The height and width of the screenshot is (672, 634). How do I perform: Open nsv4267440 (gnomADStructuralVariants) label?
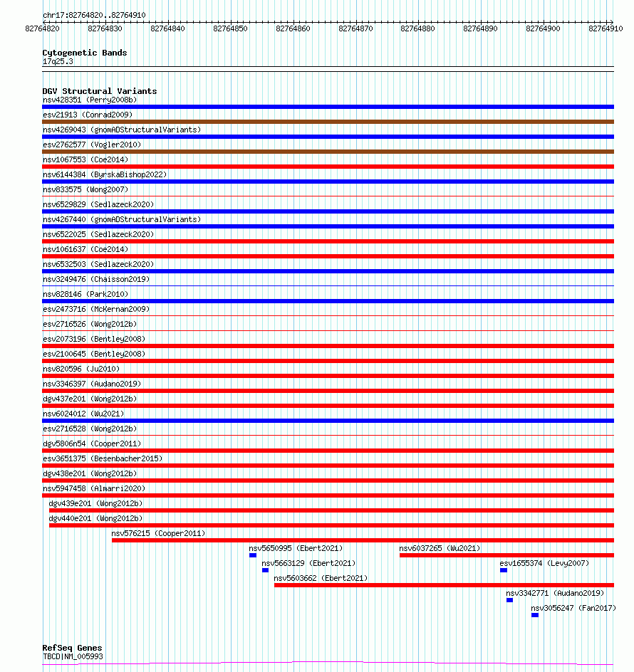pyautogui.click(x=122, y=219)
